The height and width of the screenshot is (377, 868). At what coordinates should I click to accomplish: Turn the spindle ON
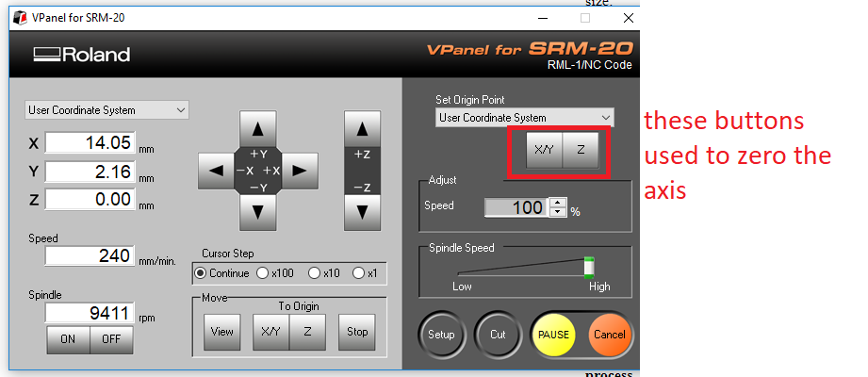point(68,339)
